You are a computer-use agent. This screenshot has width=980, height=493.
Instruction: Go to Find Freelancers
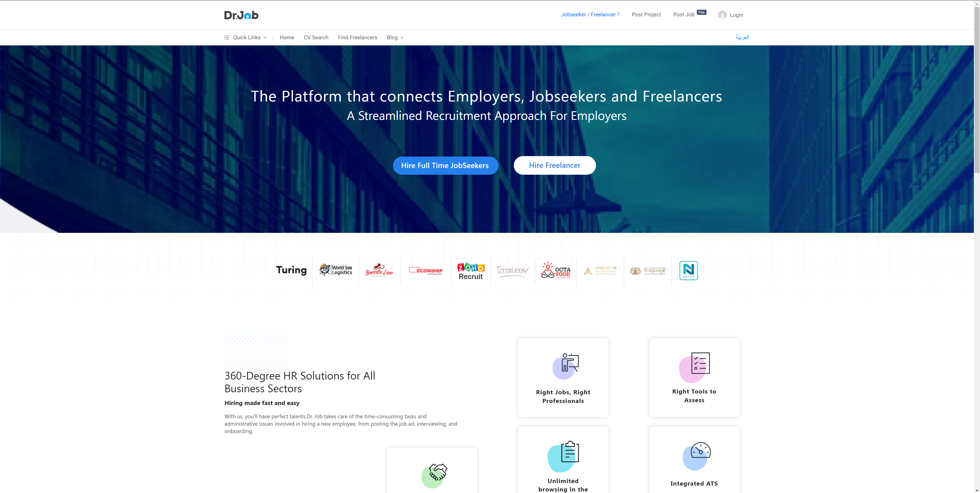[357, 37]
